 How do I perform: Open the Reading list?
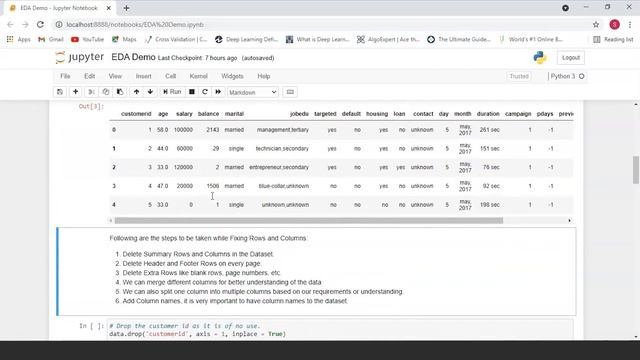pyautogui.click(x=613, y=39)
